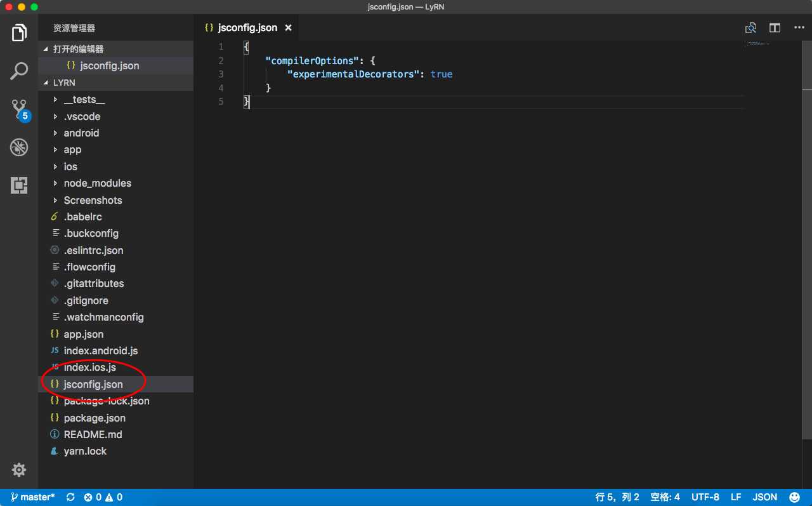Viewport: 812px width, 506px height.
Task: Open the Explorer view in activity bar
Action: pyautogui.click(x=19, y=32)
